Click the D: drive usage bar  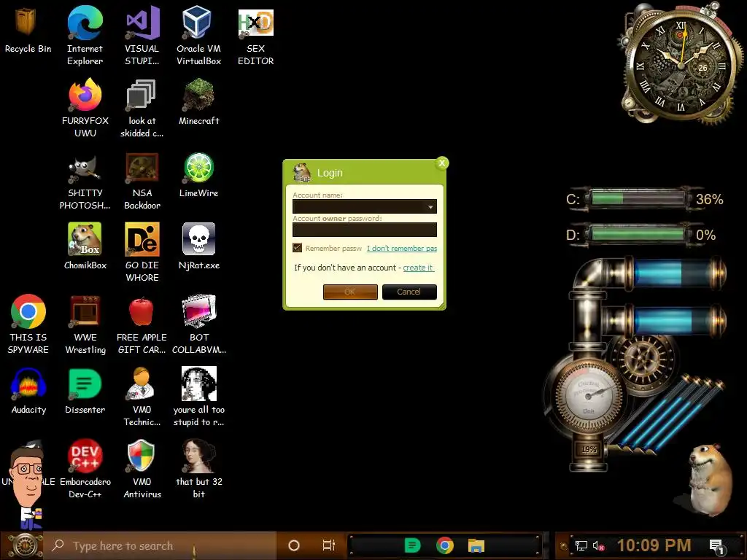638,234
